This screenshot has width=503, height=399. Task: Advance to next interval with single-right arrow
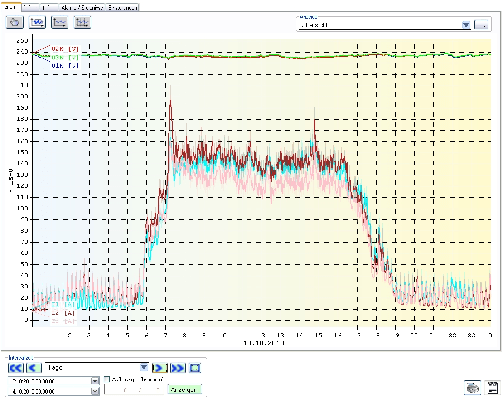(x=160, y=368)
